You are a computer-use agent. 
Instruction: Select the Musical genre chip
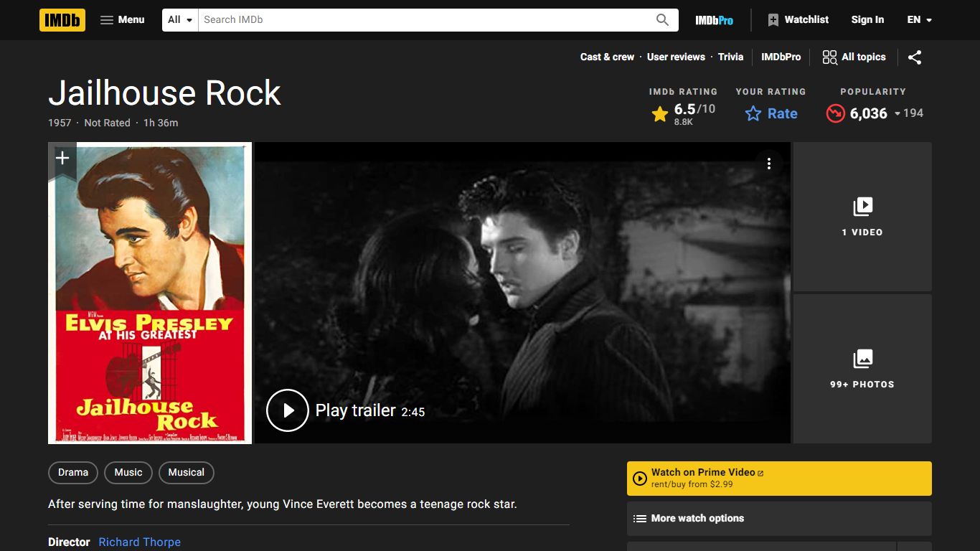(187, 472)
